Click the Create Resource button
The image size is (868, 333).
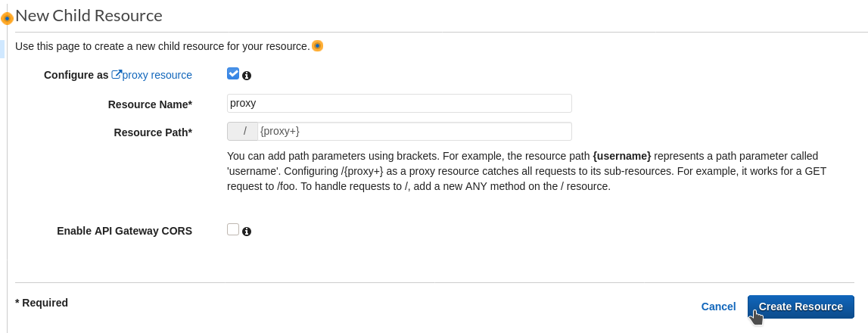(801, 307)
